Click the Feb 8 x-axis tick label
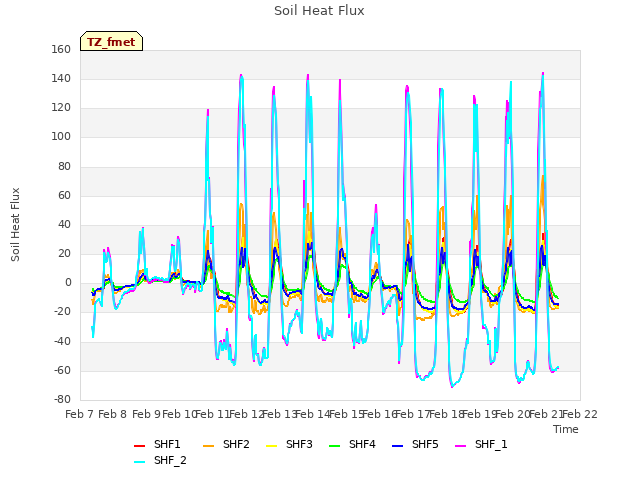Screen dimensions: 640x480 coord(113,414)
